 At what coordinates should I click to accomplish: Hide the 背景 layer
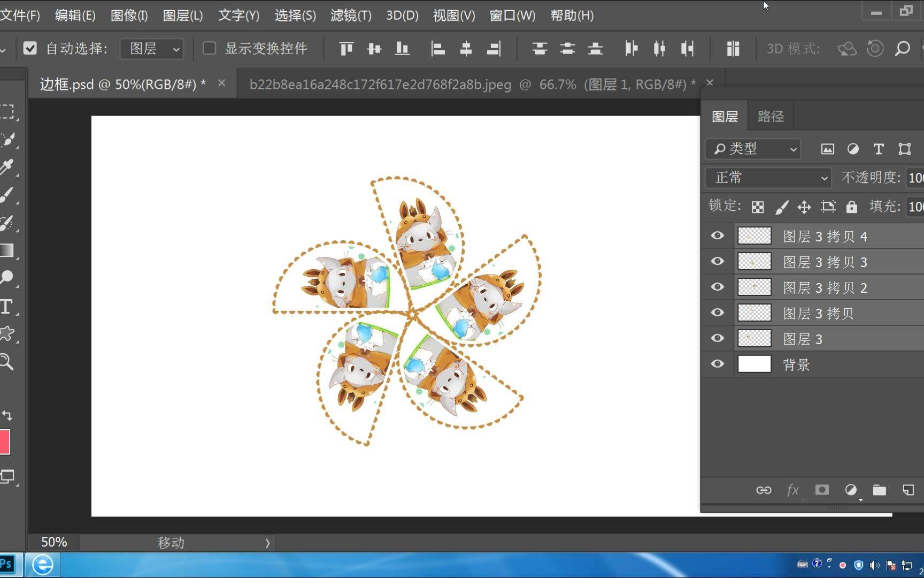[x=718, y=364]
